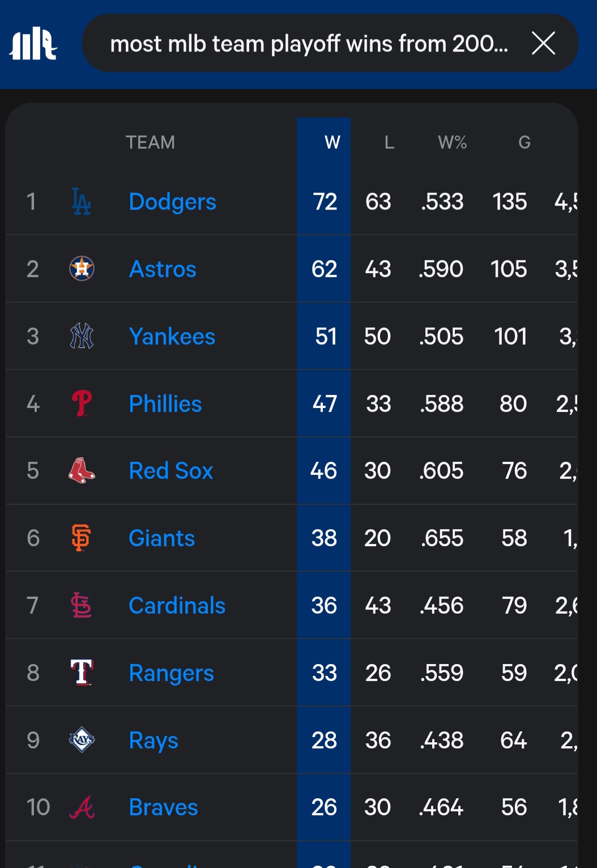Tap the StatMuse logo icon

pos(33,44)
